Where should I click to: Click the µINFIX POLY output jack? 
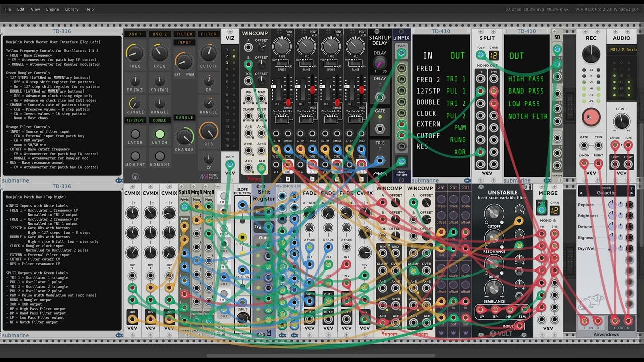click(401, 53)
